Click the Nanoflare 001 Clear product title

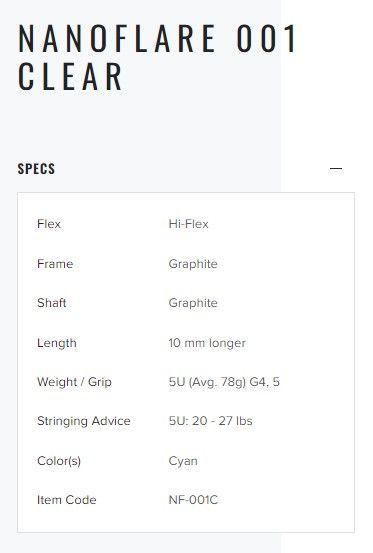(x=158, y=57)
